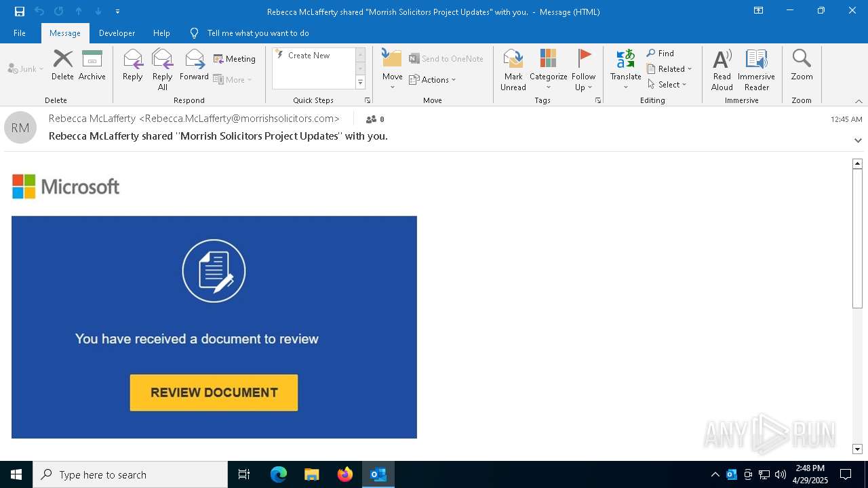The width and height of the screenshot is (868, 488).
Task: Expand the Quick Steps gallery
Action: pyautogui.click(x=360, y=83)
